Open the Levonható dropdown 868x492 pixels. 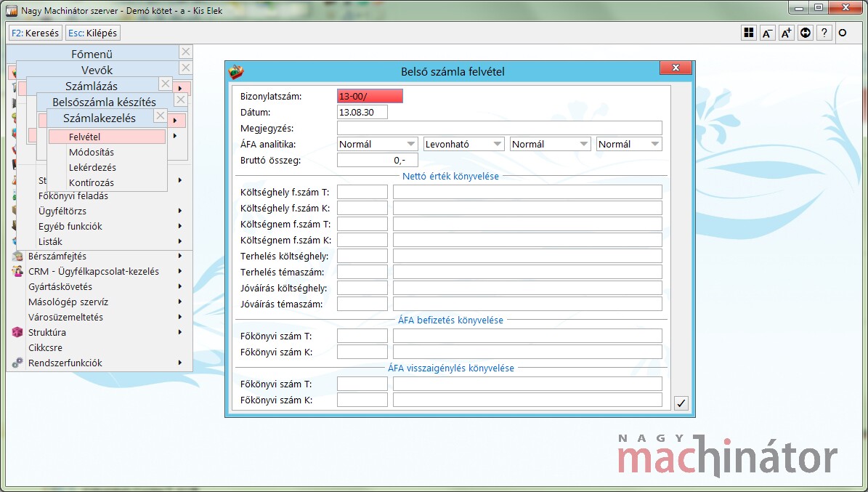[x=463, y=144]
